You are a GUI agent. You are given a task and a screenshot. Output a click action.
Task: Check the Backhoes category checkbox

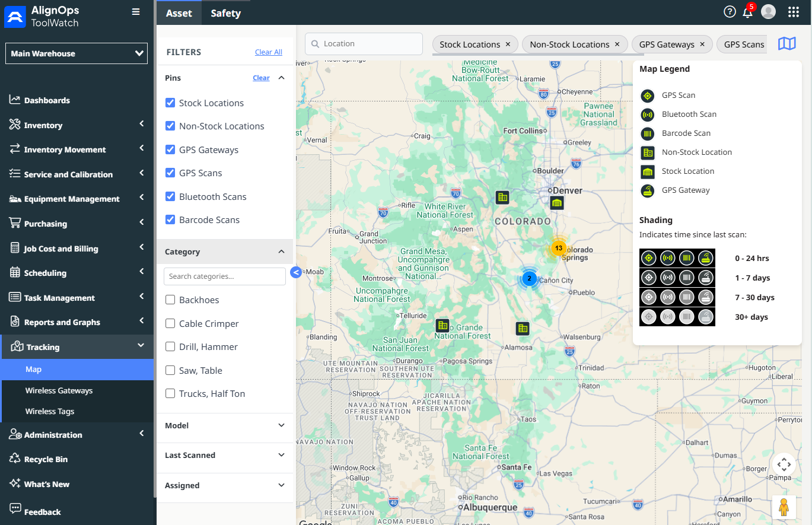[x=170, y=300]
